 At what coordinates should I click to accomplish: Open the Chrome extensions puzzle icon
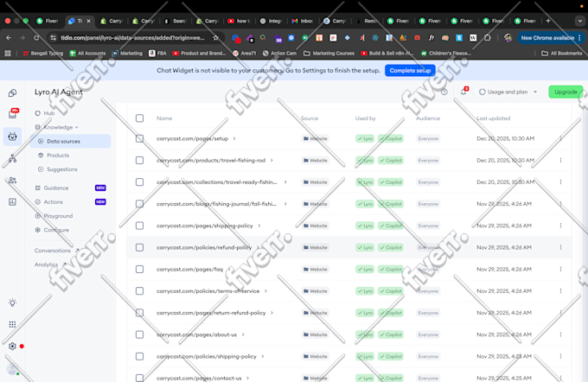pos(487,38)
